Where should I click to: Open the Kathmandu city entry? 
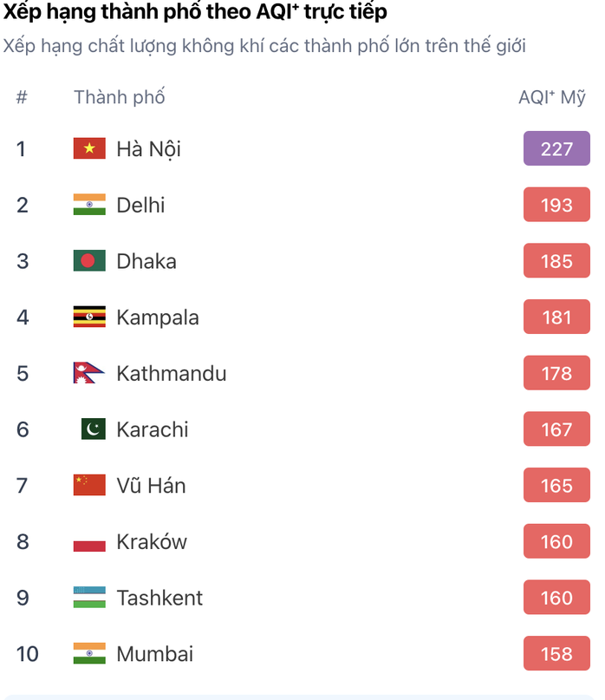[172, 373]
